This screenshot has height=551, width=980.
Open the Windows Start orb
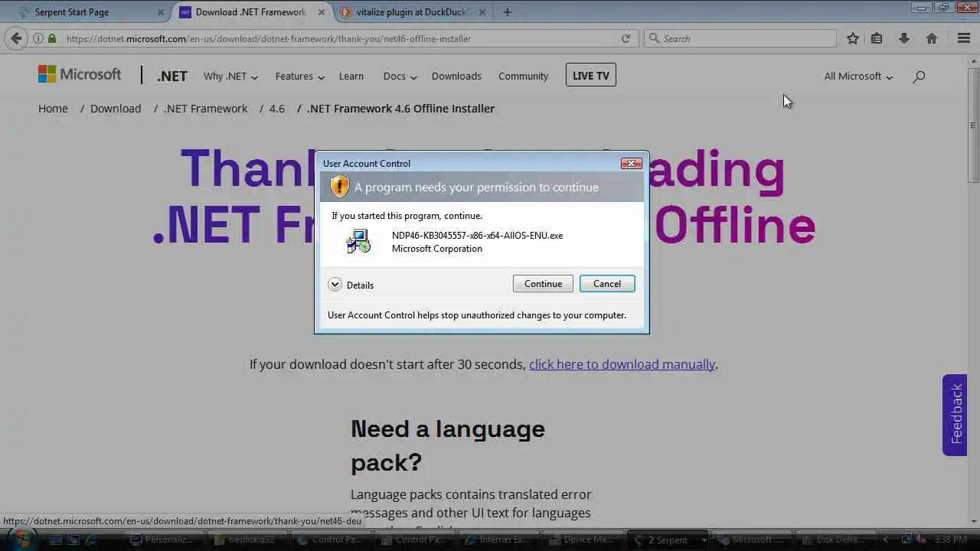[21, 539]
